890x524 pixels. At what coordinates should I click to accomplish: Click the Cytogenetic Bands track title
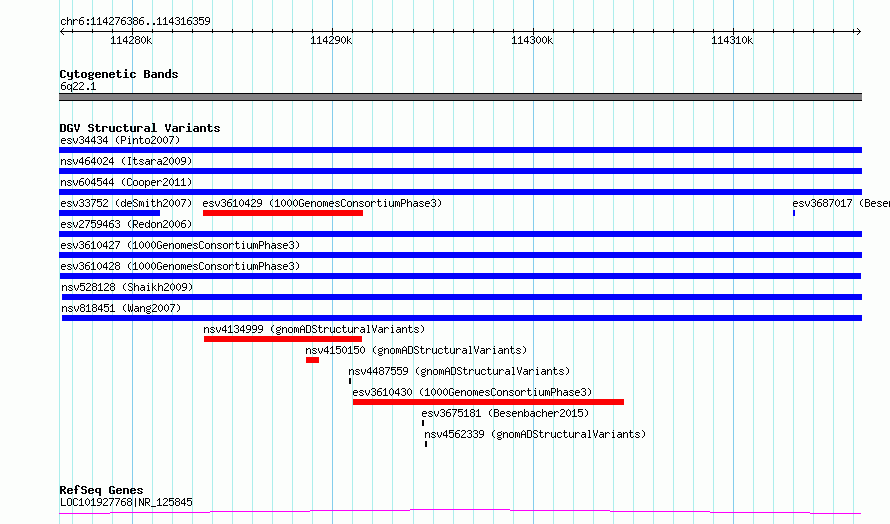(119, 74)
